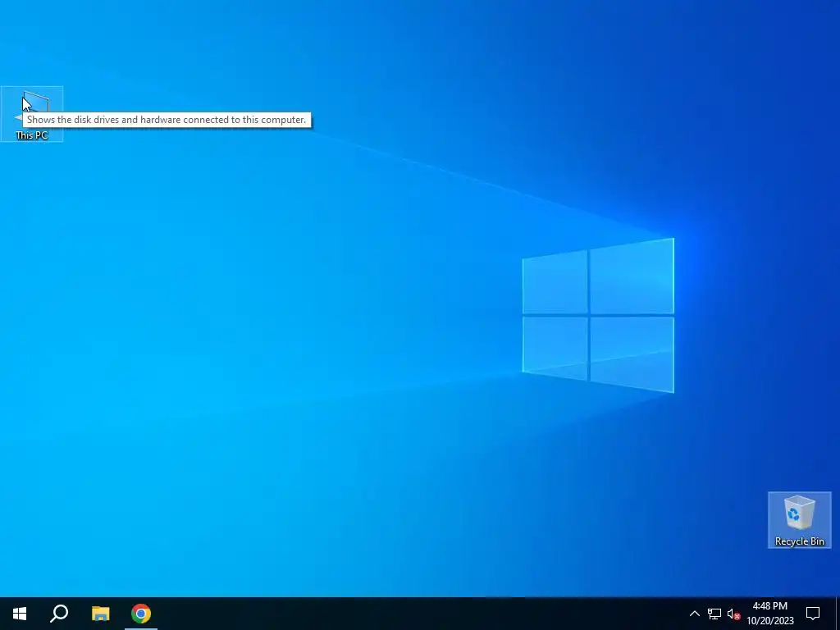
Task: Open the clock showing 4:48 PM
Action: [x=769, y=614]
